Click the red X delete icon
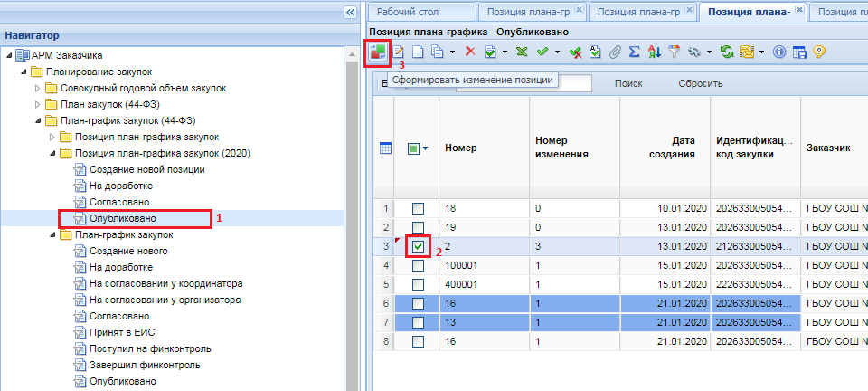Viewport: 868px width, 391px height. (x=470, y=52)
